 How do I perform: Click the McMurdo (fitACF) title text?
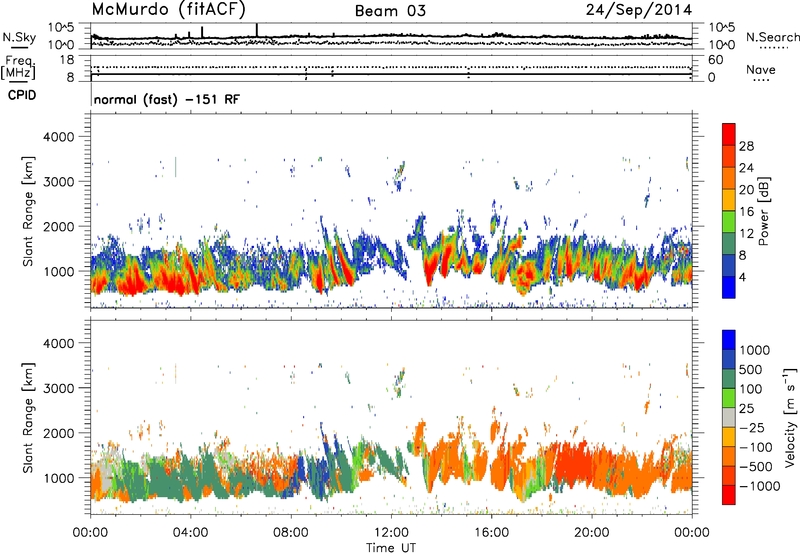[x=169, y=9]
